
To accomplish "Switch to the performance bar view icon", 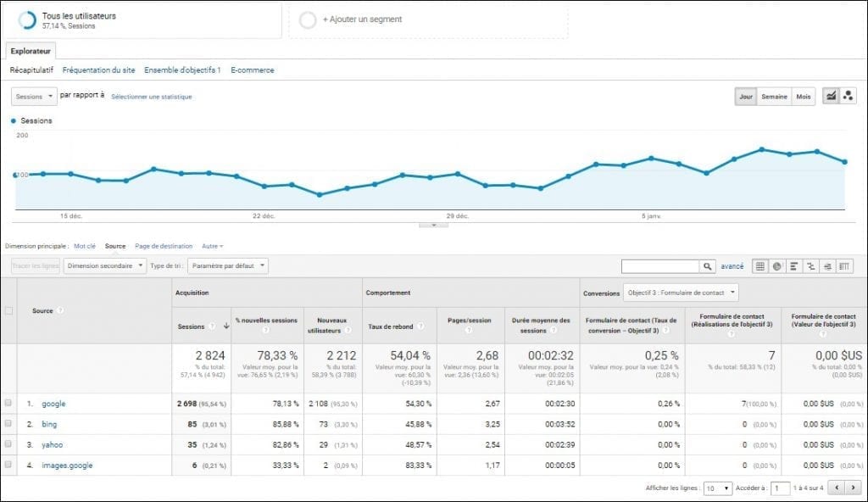I will [x=793, y=266].
